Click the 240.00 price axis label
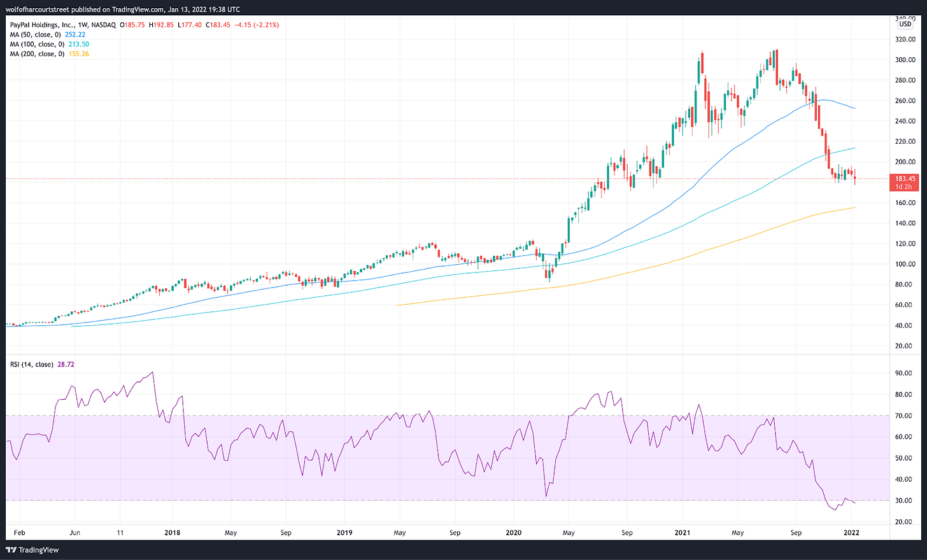The width and height of the screenshot is (927, 560). tap(905, 121)
